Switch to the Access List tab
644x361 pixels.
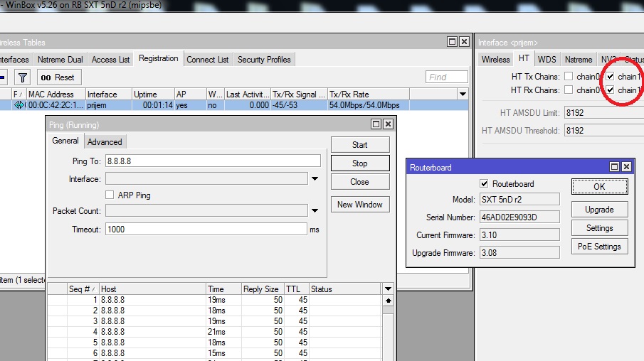coord(110,60)
